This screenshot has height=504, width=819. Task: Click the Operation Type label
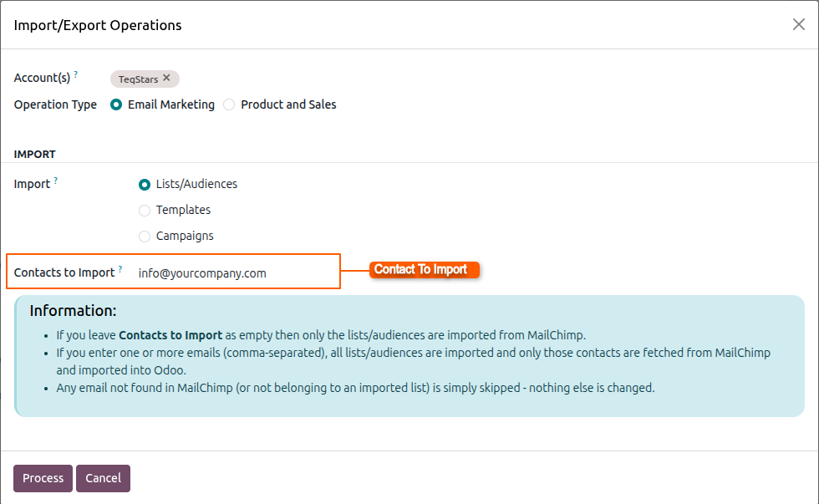click(55, 104)
